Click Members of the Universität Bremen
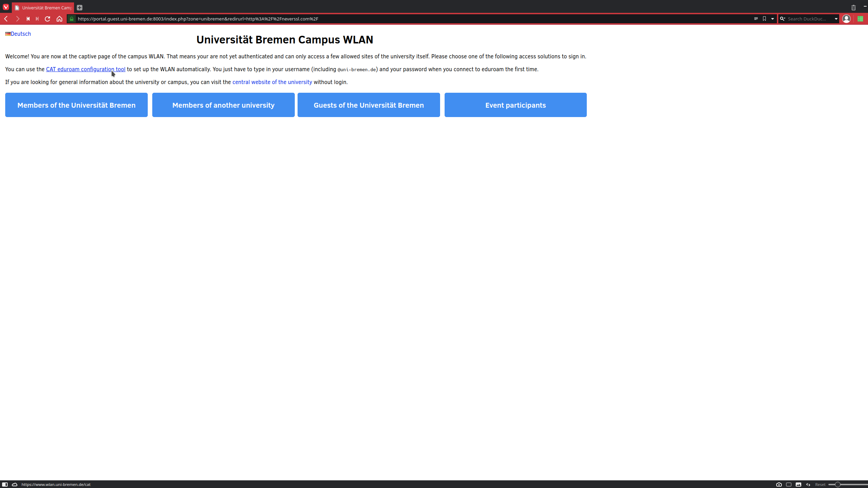 tap(76, 105)
